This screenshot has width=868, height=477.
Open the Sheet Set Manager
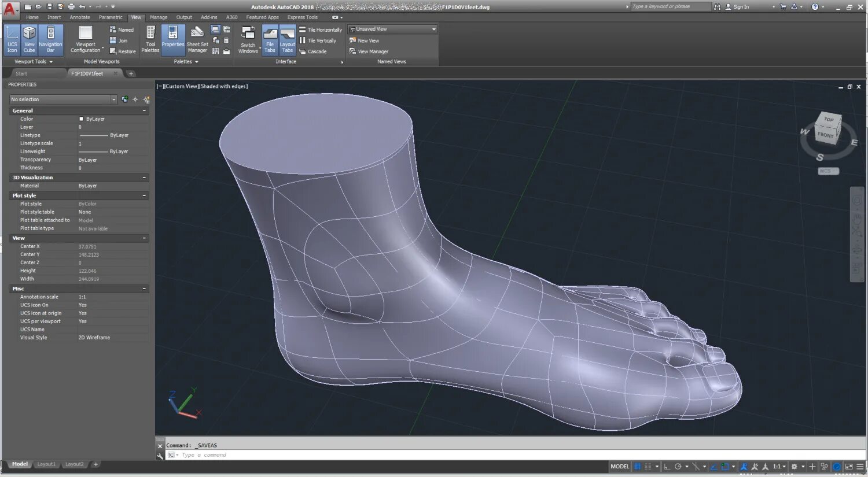[197, 39]
